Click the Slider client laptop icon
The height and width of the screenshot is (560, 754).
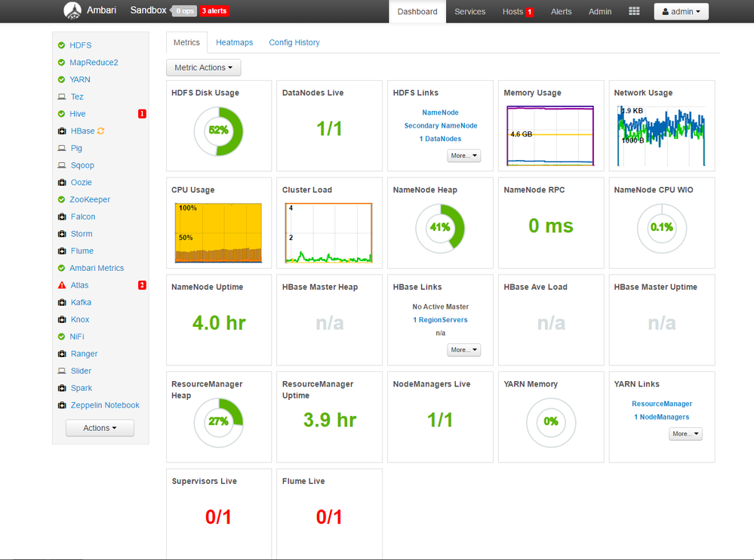[x=62, y=371]
